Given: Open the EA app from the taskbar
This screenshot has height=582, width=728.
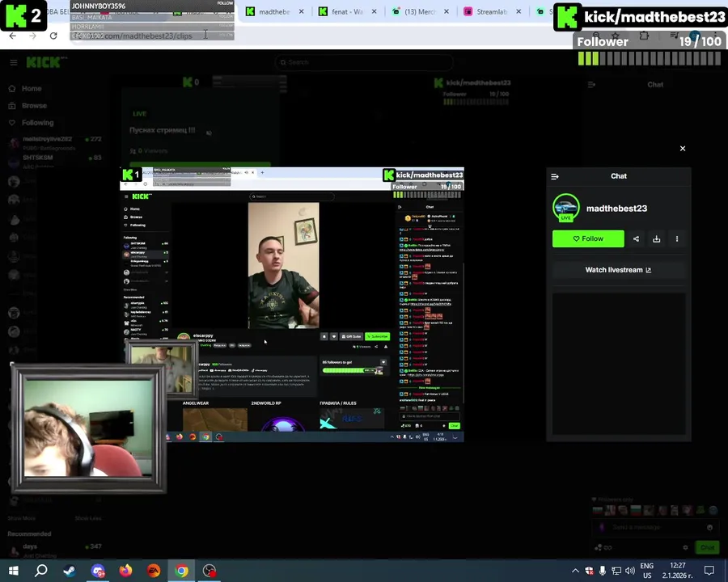Looking at the screenshot, I should [154, 571].
